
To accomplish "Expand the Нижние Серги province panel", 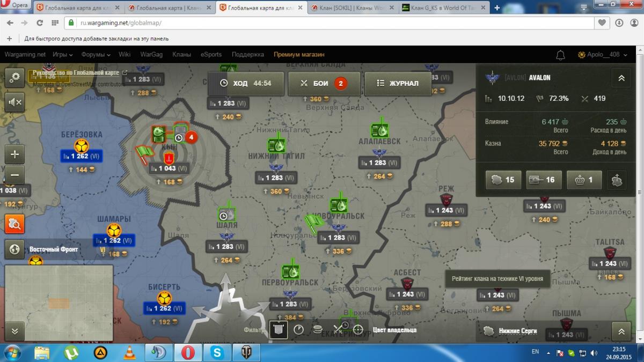I will tap(621, 331).
